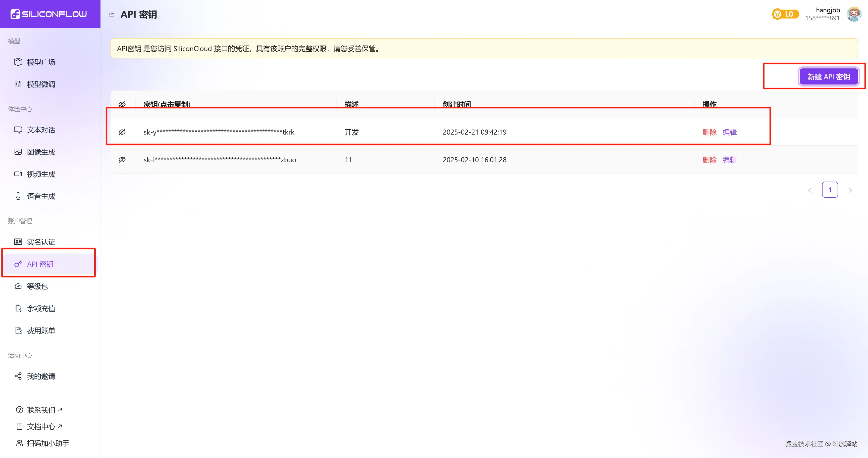Screen dimensions: 868x458
Task: Click the L0 level badge
Action: coord(785,14)
